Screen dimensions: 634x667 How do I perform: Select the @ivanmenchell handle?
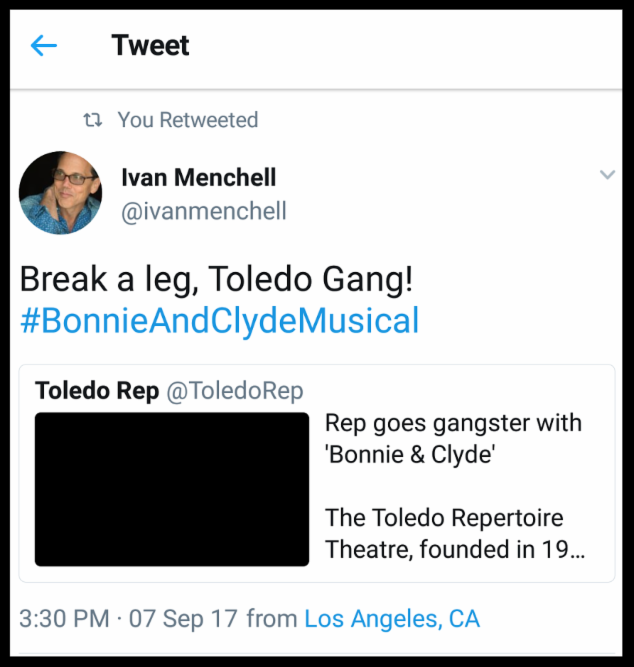[x=203, y=211]
